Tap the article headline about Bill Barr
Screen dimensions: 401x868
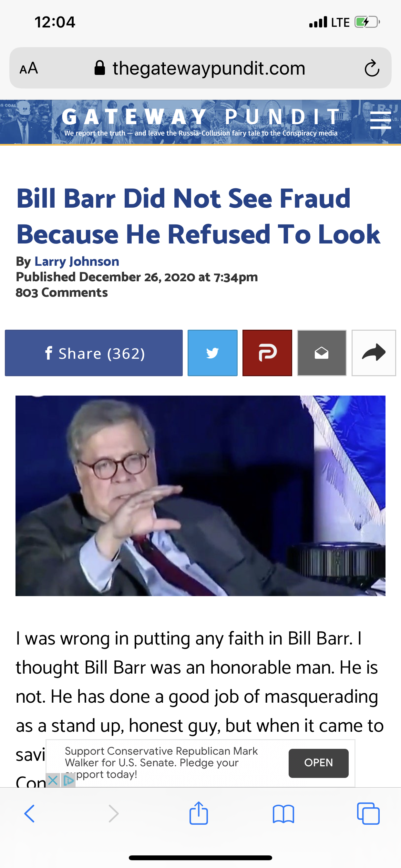[x=199, y=216]
